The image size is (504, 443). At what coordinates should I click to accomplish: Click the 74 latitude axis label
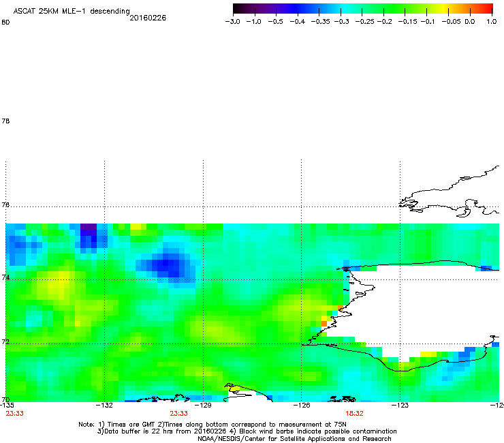coord(5,277)
